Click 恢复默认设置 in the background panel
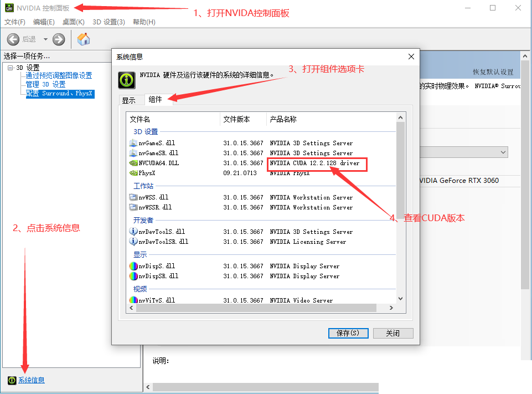This screenshot has width=532, height=394. [493, 72]
